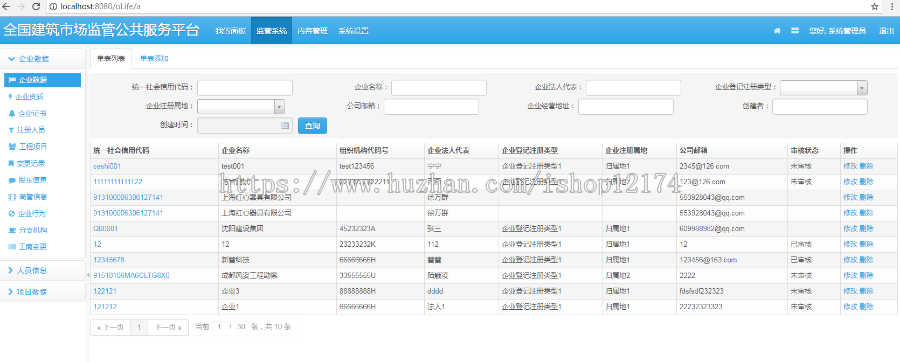
Task: Click 修改 in the 1111111111122 row
Action: tap(849, 182)
